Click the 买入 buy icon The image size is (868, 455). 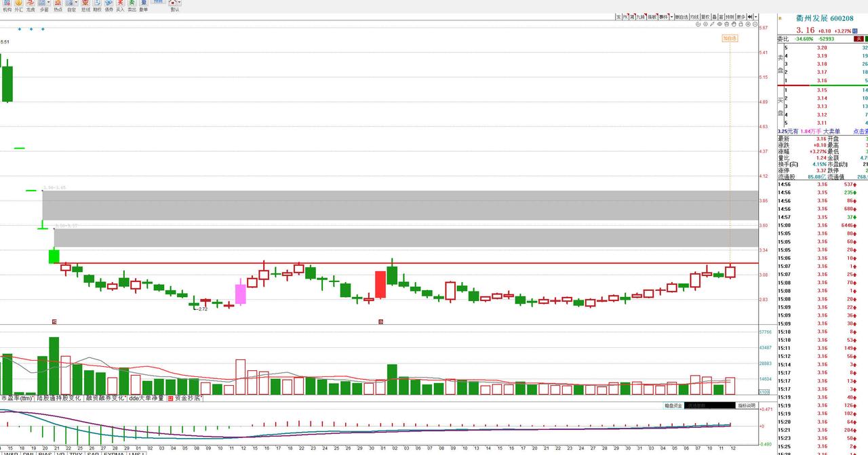[x=120, y=6]
